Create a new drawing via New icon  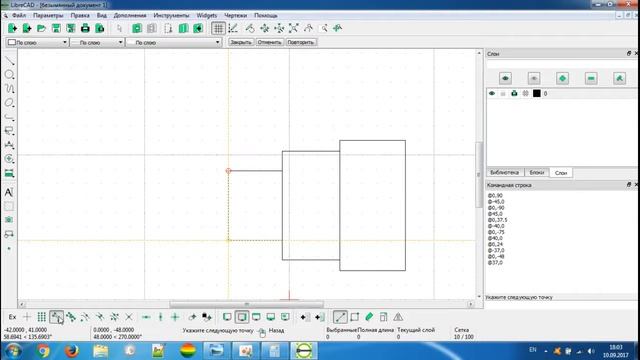point(12,28)
